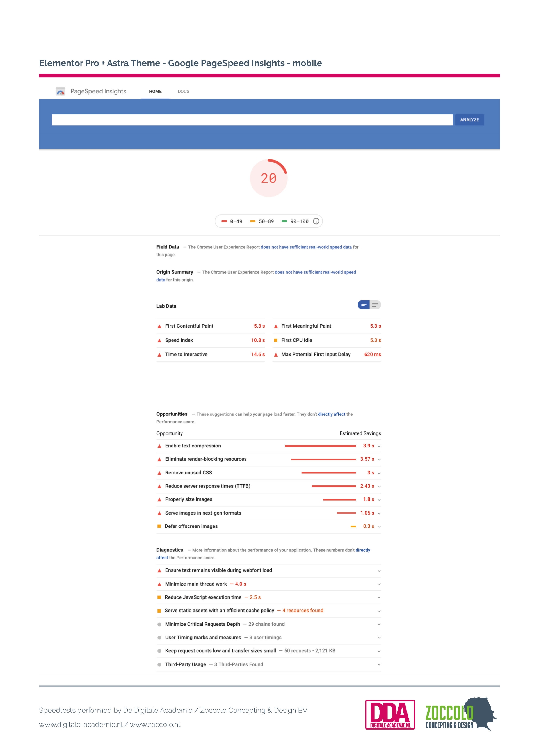
Task: Click First Meaningful Paint warning triangle
Action: point(275,326)
